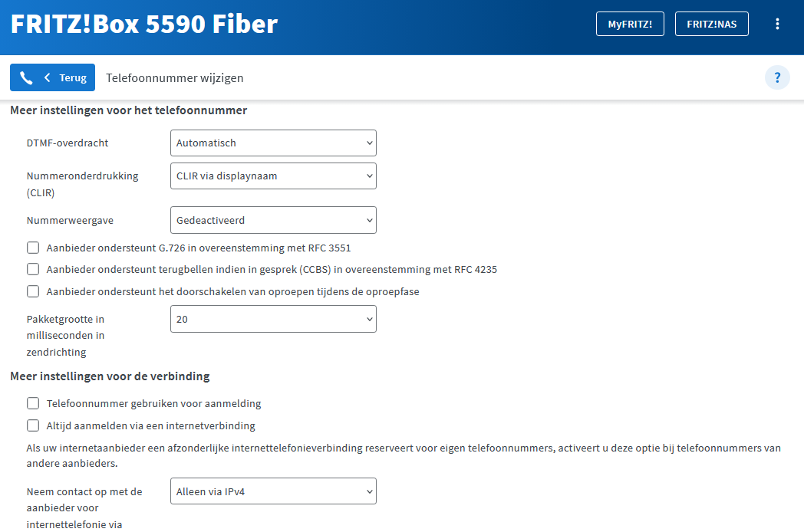Expand the Alleen via IPv4 dropdown

point(273,491)
